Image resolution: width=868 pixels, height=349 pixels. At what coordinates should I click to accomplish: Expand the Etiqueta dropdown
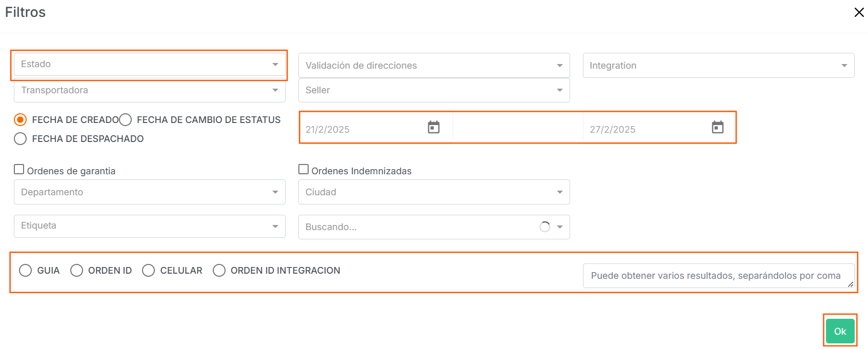point(150,226)
